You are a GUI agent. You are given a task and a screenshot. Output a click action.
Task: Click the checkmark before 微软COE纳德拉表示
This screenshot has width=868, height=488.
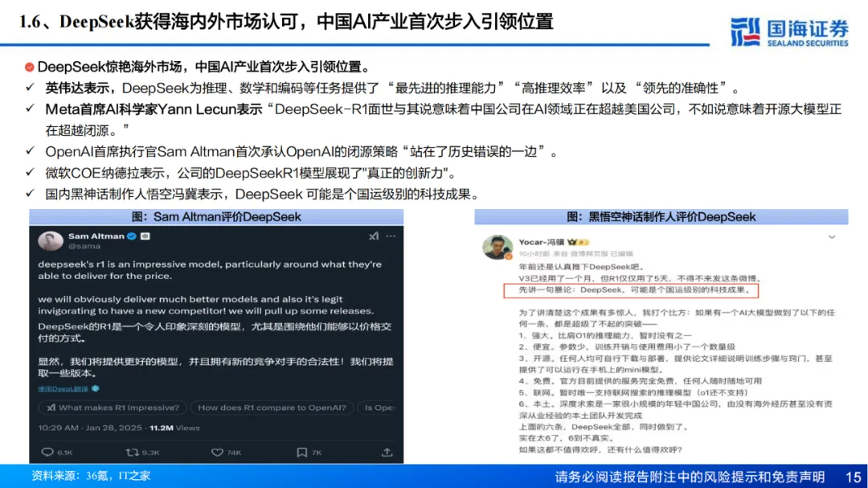[x=30, y=172]
